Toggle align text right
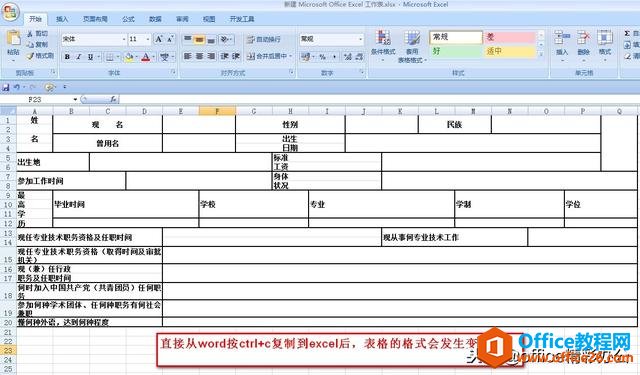Viewport: 640px width, 375px height. [x=211, y=56]
